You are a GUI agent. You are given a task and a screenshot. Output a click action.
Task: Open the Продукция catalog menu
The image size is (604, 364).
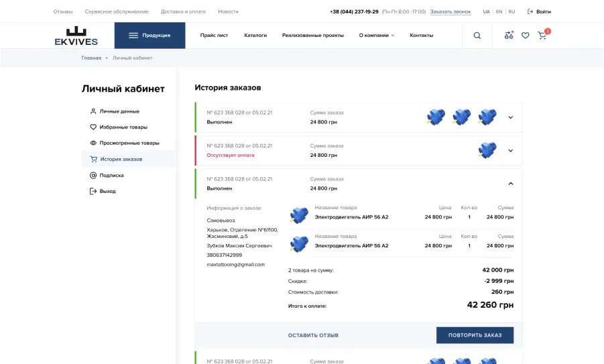coord(150,36)
